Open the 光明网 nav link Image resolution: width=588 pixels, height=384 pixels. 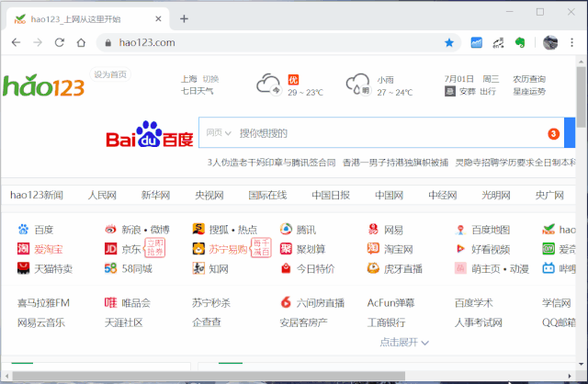click(496, 195)
